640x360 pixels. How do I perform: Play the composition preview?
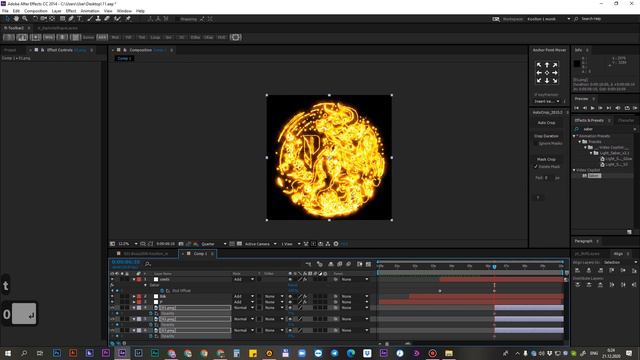point(593,108)
